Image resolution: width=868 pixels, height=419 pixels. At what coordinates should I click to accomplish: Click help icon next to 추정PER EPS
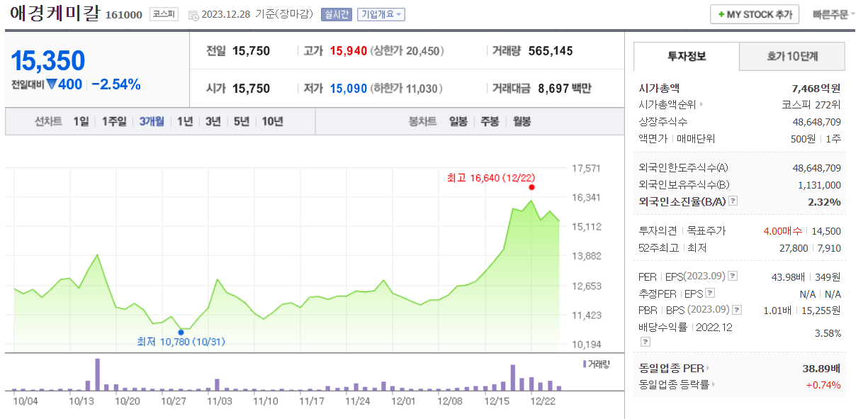[x=709, y=293]
